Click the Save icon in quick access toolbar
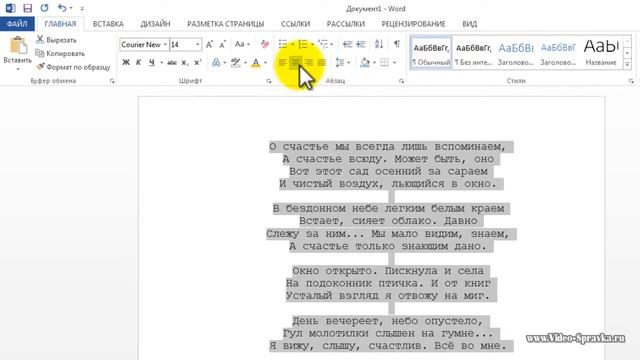 27,8
